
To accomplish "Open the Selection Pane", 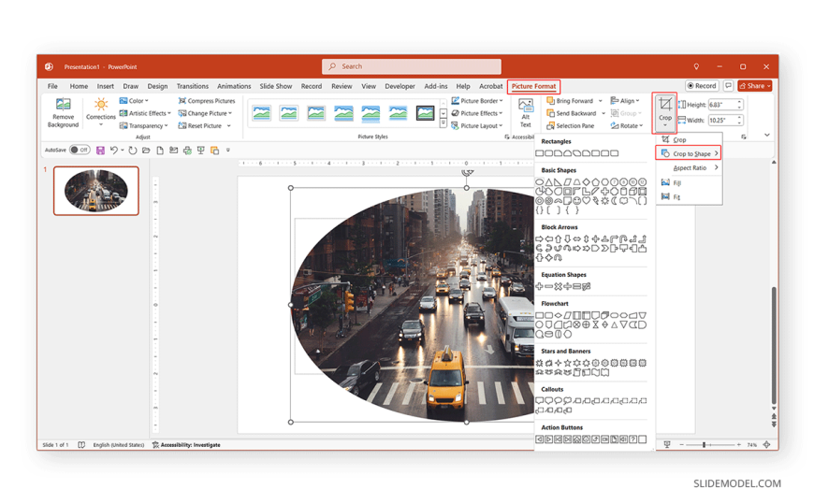I will (570, 125).
